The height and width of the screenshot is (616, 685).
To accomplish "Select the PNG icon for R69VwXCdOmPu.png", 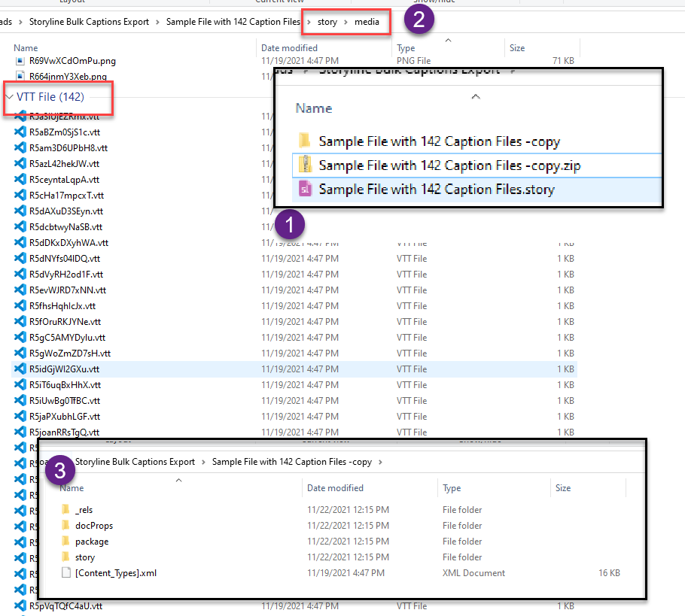I will tap(20, 61).
